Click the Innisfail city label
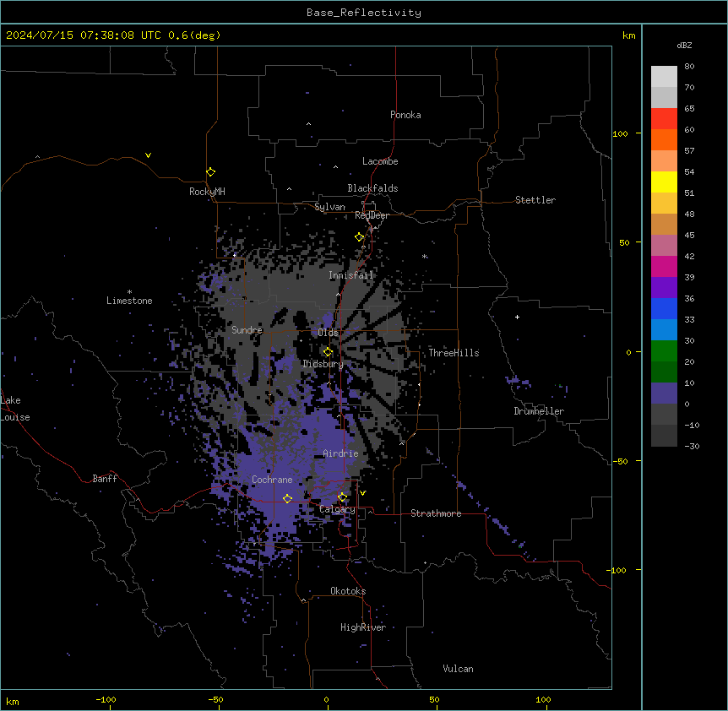This screenshot has width=728, height=711. (350, 275)
